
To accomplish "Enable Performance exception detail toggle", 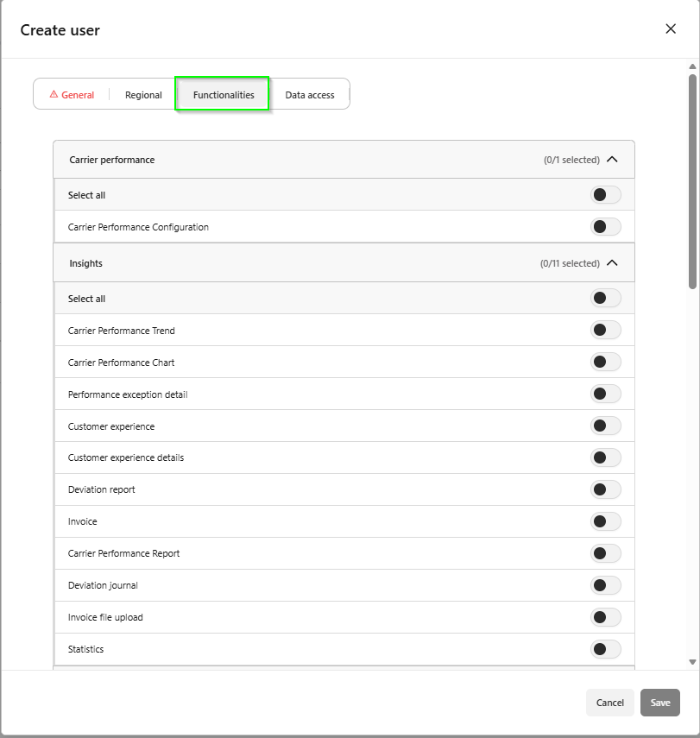I will [x=605, y=394].
